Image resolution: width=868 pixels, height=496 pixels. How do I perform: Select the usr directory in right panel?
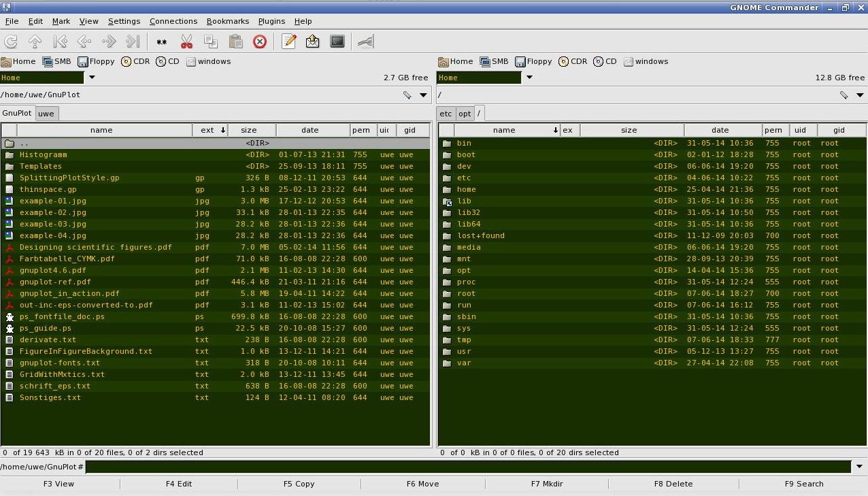coord(652,351)
